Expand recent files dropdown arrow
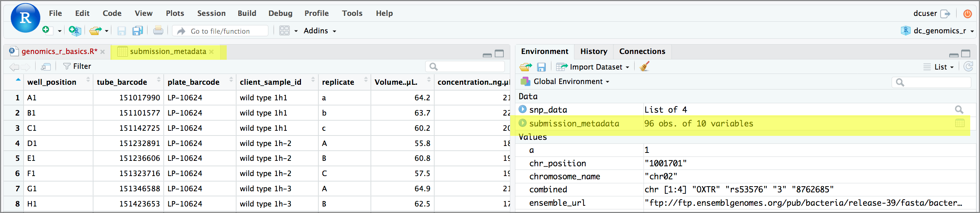This screenshot has width=980, height=213. click(x=106, y=31)
